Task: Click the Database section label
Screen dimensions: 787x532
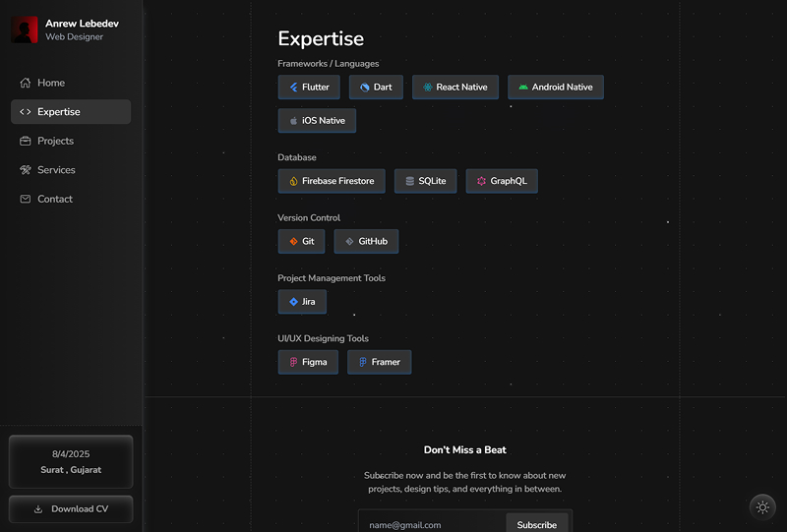Action: click(297, 157)
